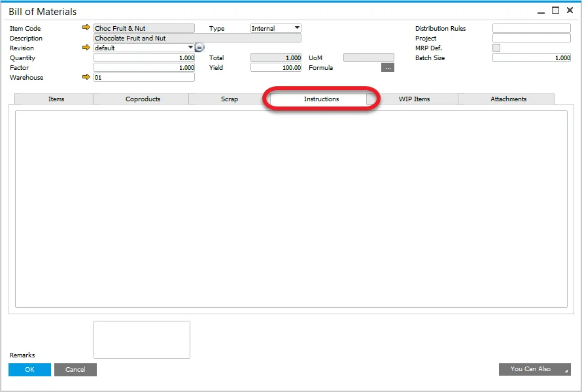
Task: Close the Bill of Materials window
Action: coord(570,10)
